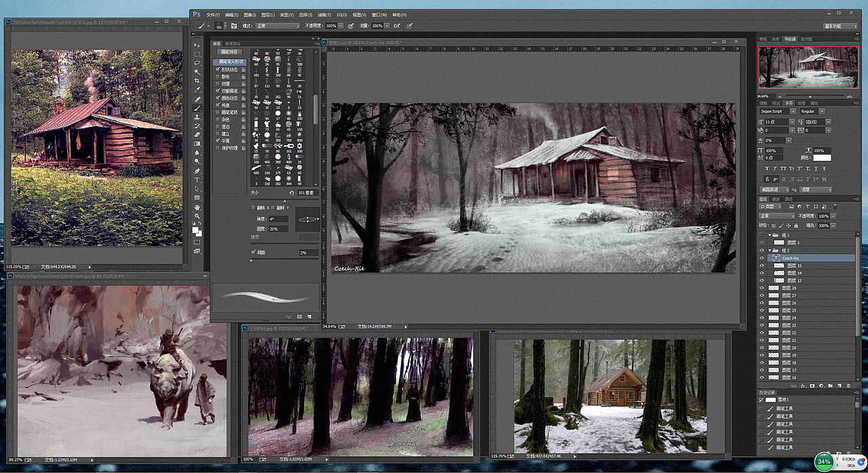Viewport: 868px width, 473px height.
Task: Toggle the 平滑 checkbox
Action: pos(218,140)
